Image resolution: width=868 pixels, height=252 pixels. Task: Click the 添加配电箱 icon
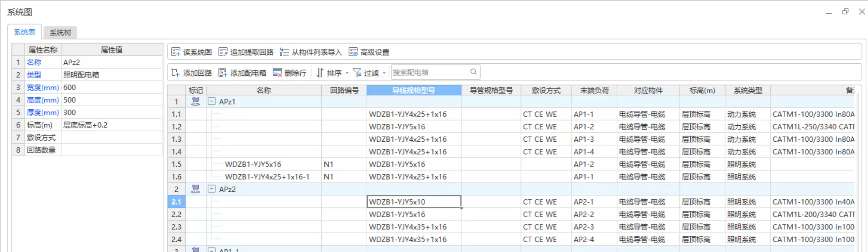[223, 73]
